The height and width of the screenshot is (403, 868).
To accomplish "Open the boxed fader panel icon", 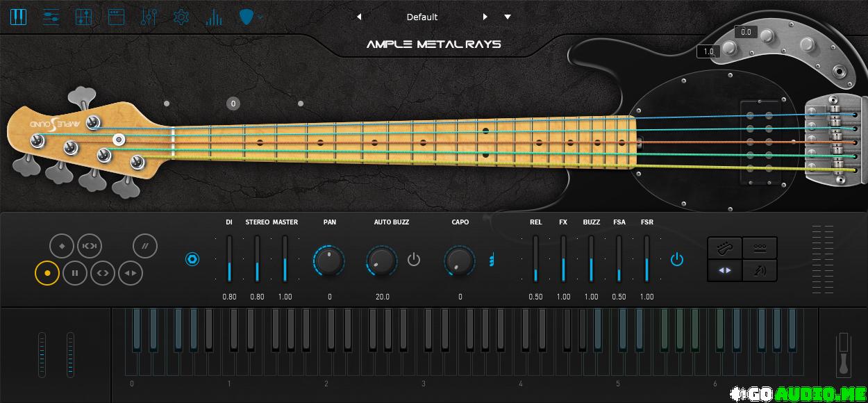I will [x=83, y=17].
